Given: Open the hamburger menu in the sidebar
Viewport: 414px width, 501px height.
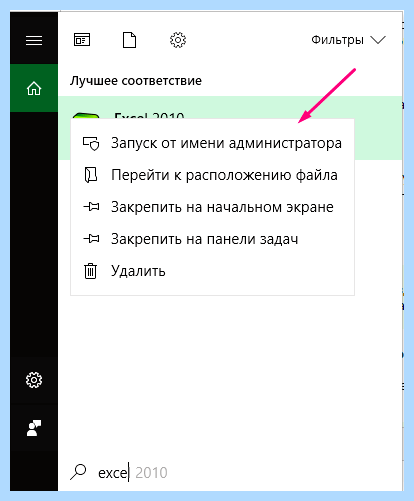Looking at the screenshot, I should [x=34, y=41].
